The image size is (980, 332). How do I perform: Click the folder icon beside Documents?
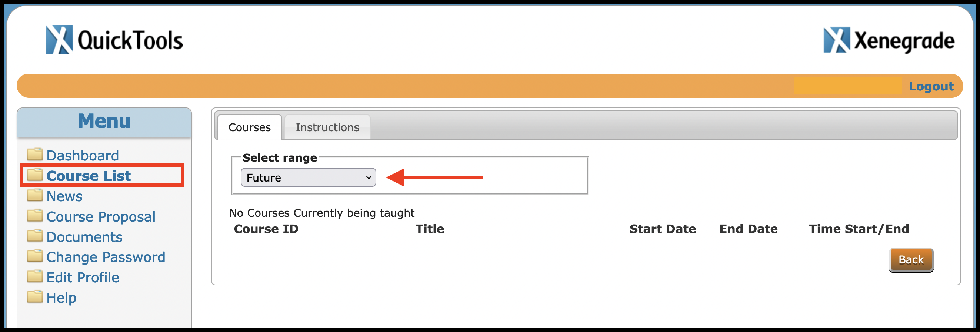[36, 236]
